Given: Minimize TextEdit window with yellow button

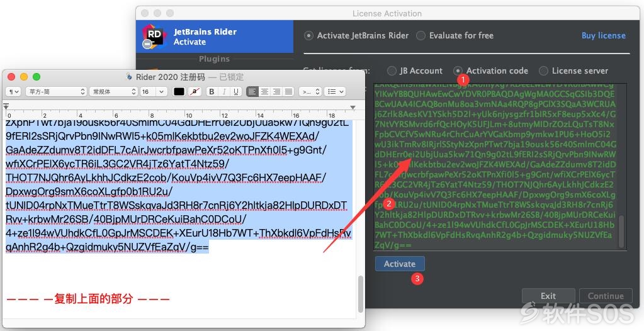Looking at the screenshot, I should 24,77.
